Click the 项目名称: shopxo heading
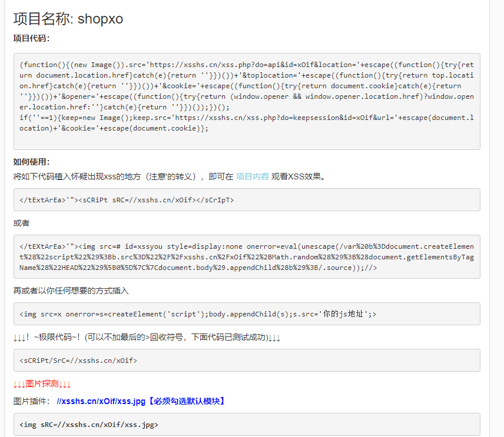The height and width of the screenshot is (437, 504). click(68, 19)
